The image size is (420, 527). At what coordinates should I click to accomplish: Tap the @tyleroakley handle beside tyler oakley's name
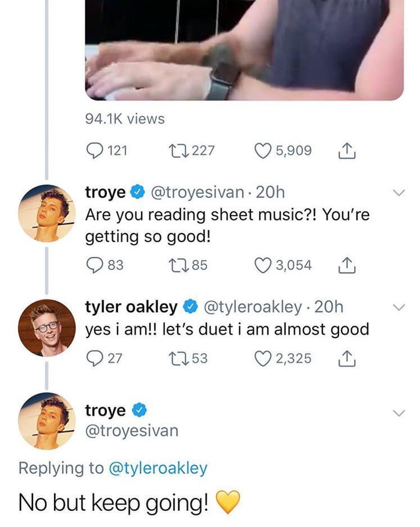[x=253, y=307]
